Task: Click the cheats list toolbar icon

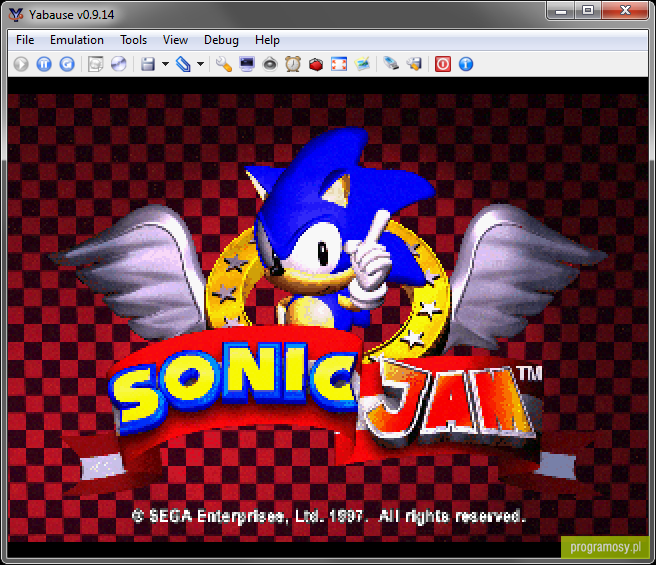Action: pos(414,64)
